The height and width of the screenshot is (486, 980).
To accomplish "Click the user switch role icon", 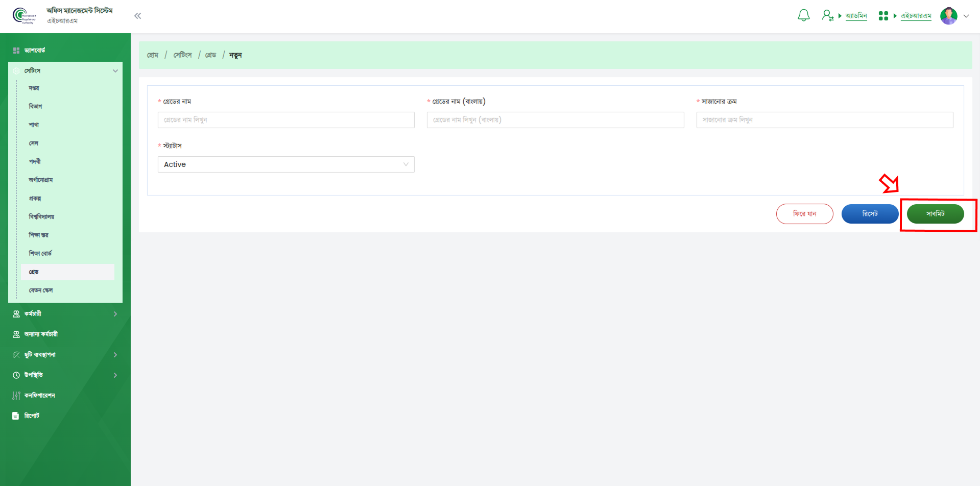I will (x=827, y=16).
